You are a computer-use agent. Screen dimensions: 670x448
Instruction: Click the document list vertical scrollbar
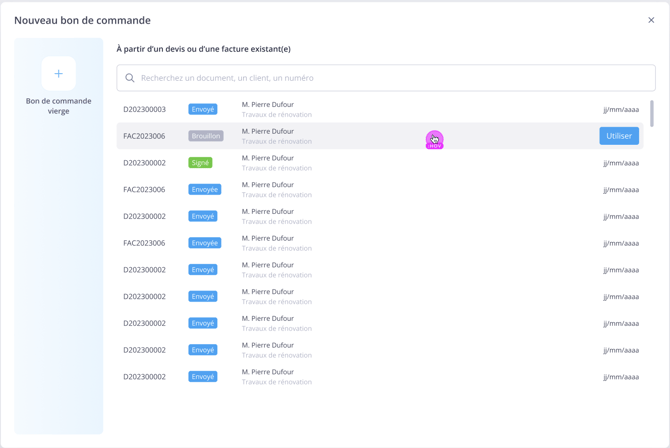(652, 113)
